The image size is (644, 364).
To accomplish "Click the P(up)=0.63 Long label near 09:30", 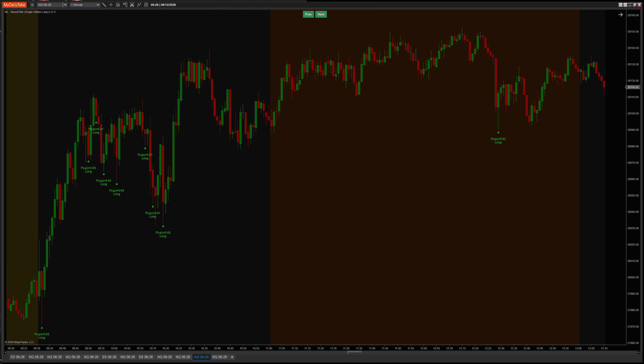I will 42,336.
